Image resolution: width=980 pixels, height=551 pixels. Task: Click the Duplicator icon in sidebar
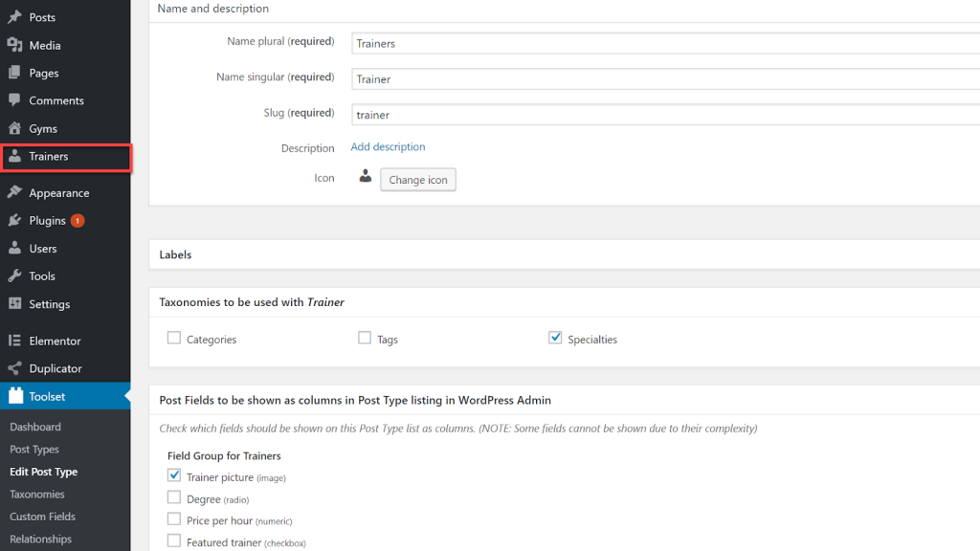14,368
